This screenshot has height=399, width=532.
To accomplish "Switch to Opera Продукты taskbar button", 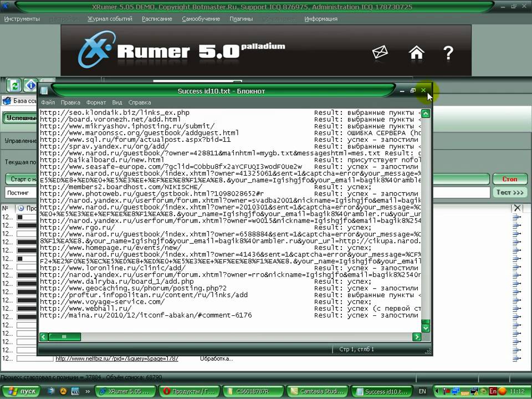I will click(x=190, y=391).
